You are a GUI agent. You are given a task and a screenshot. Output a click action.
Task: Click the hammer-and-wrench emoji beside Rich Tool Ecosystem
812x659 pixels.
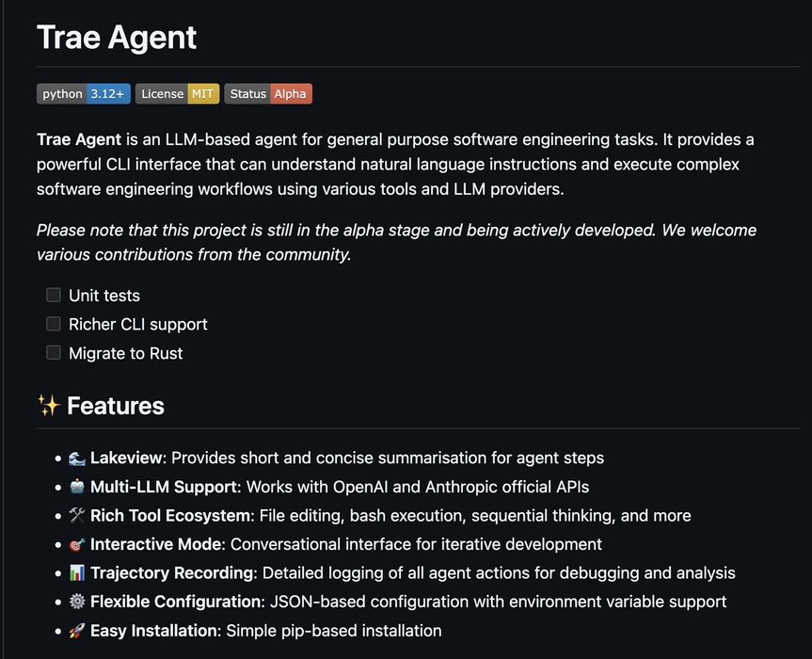coord(77,516)
